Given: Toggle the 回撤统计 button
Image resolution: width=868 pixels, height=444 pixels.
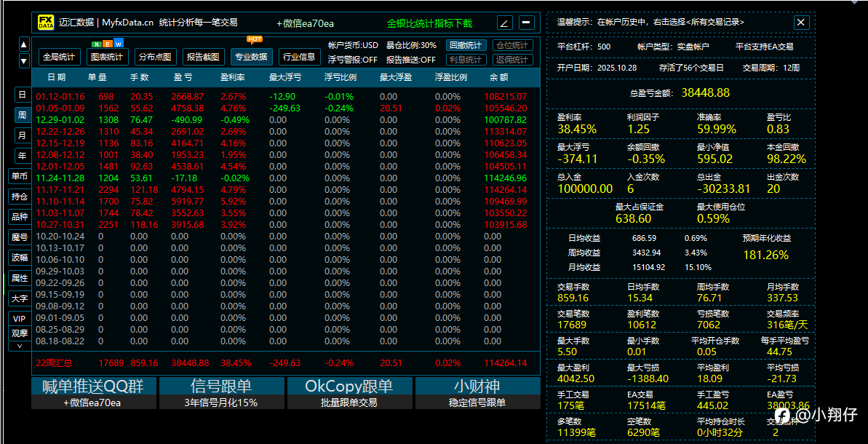Looking at the screenshot, I should (x=466, y=45).
